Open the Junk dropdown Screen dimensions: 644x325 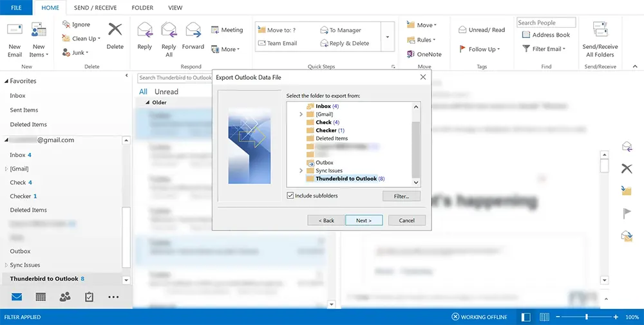75,53
